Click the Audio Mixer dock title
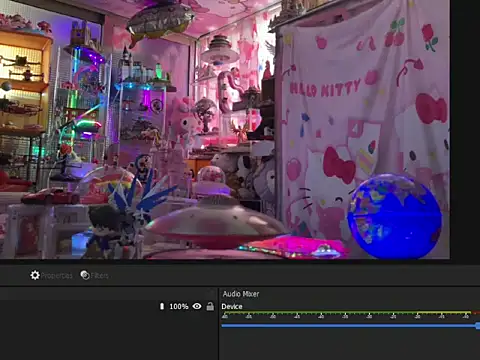This screenshot has width=480, height=360. tap(241, 294)
